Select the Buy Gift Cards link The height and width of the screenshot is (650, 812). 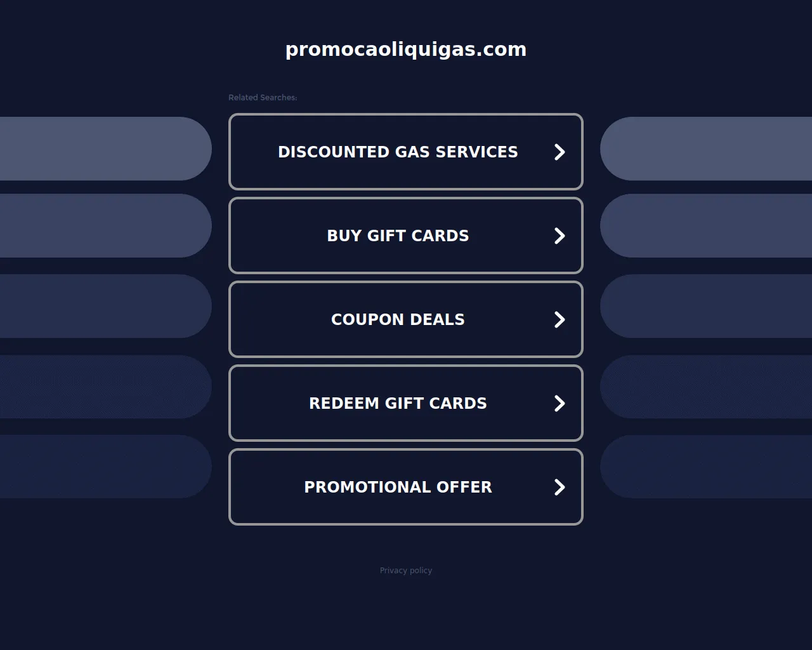coord(398,236)
